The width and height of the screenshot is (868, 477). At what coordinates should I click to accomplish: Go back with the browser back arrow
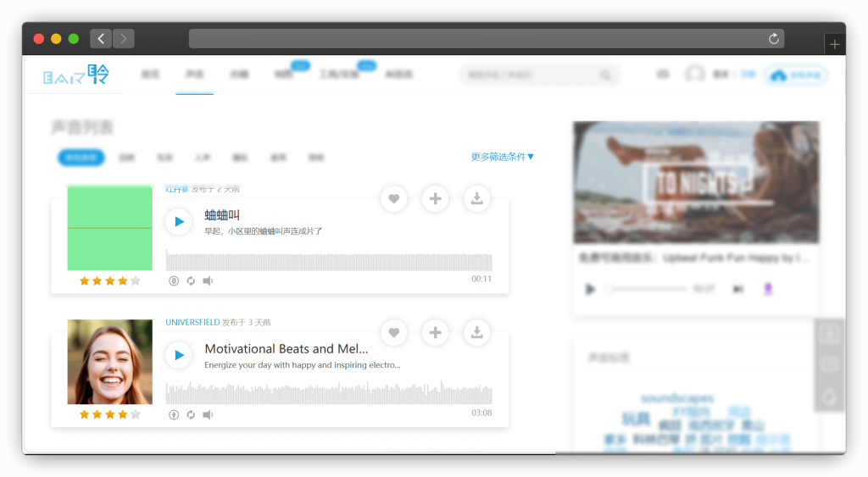click(101, 39)
